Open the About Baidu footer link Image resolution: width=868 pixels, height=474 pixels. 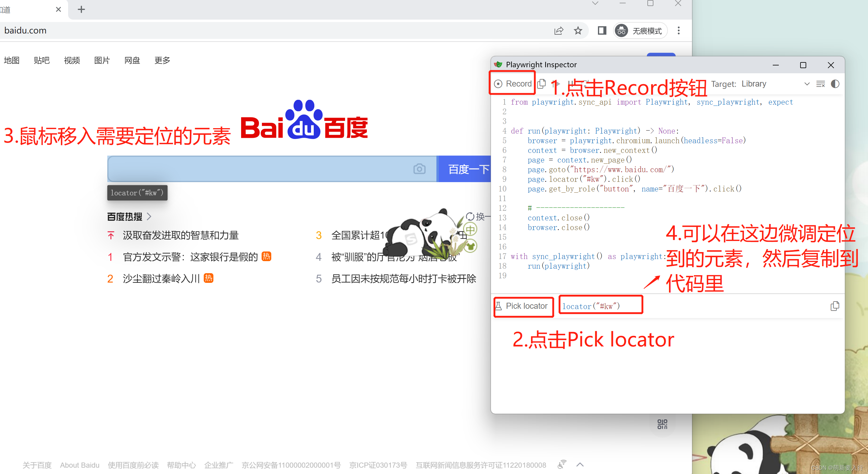[80, 465]
